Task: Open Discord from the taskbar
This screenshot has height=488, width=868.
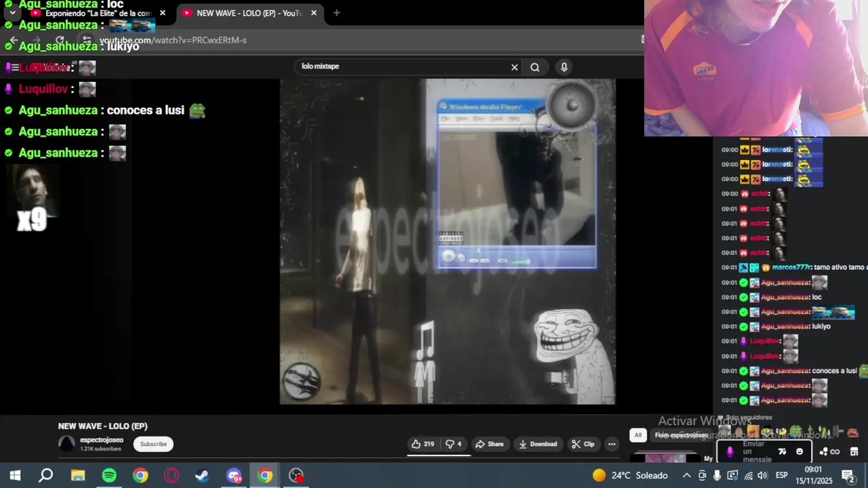Action: (234, 475)
